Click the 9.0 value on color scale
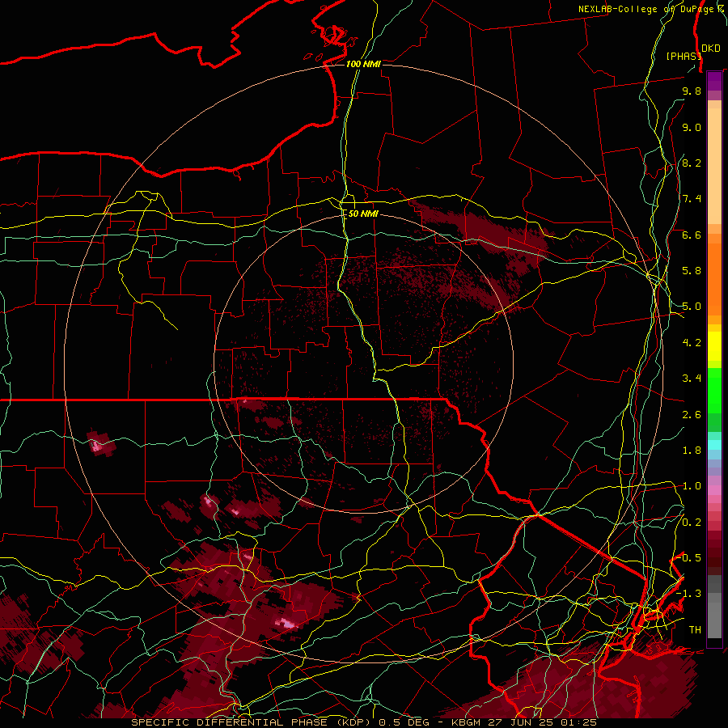Image resolution: width=728 pixels, height=728 pixels. click(x=692, y=127)
